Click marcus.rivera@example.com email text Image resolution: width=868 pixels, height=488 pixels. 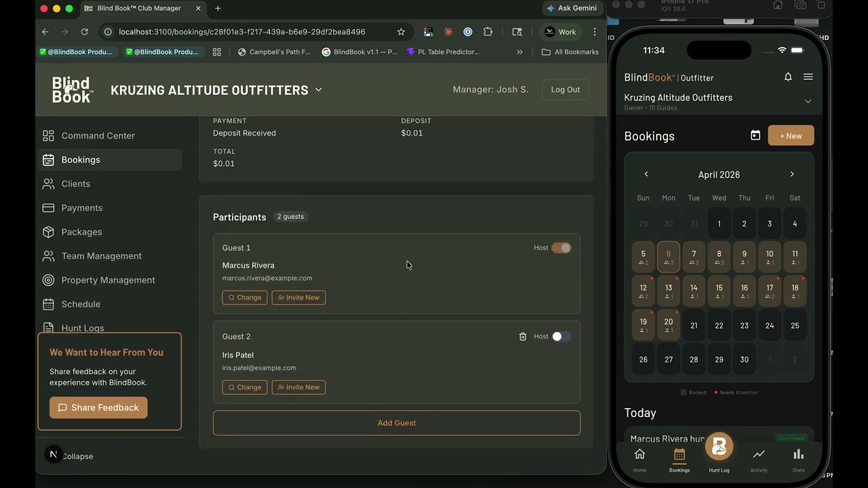pos(267,278)
